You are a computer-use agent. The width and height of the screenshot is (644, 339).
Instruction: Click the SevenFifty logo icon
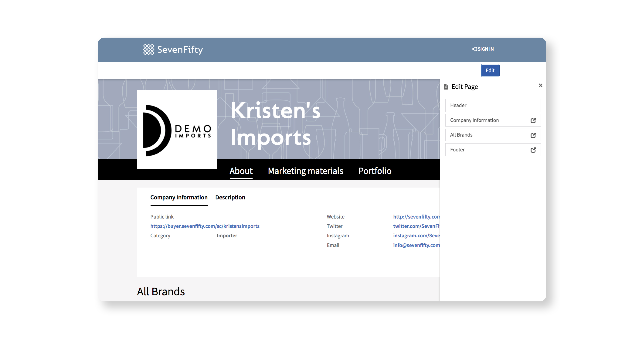point(148,49)
